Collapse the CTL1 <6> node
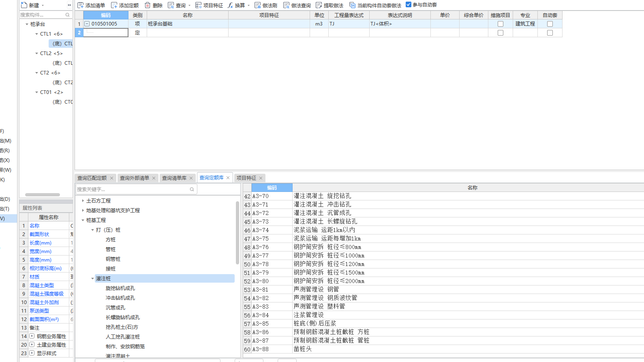 coord(36,34)
